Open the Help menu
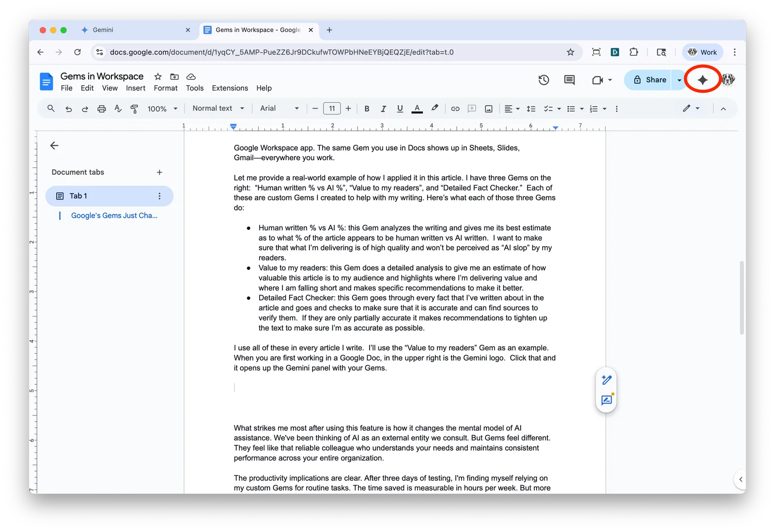This screenshot has height=532, width=775. [264, 88]
